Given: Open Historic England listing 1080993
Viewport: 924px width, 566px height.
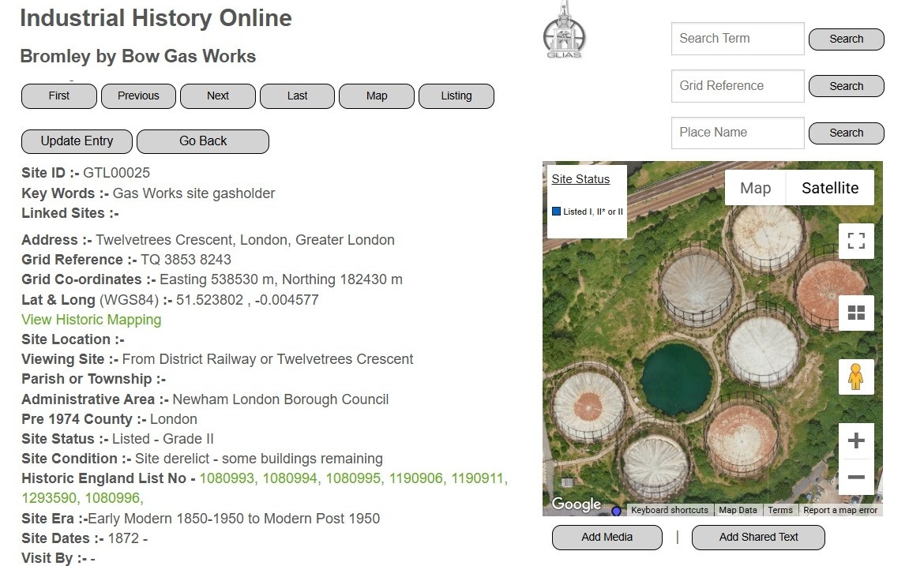Looking at the screenshot, I should click(x=227, y=478).
